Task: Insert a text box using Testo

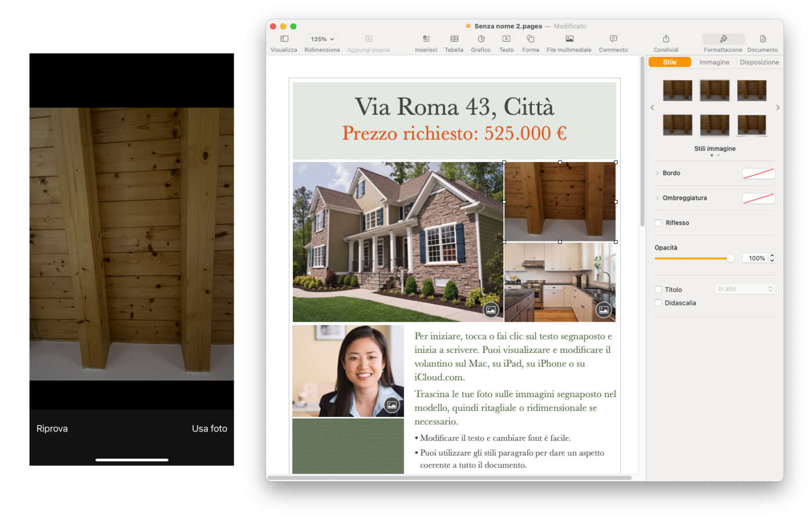Action: coord(506,39)
